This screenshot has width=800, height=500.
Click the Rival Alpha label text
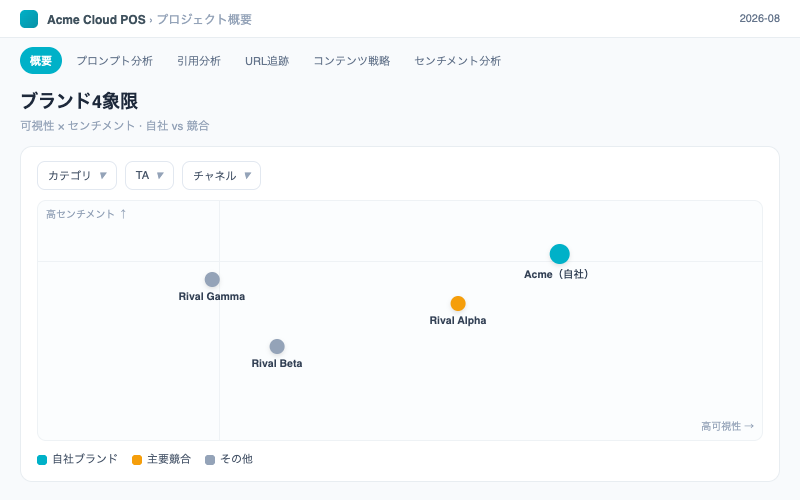click(458, 320)
